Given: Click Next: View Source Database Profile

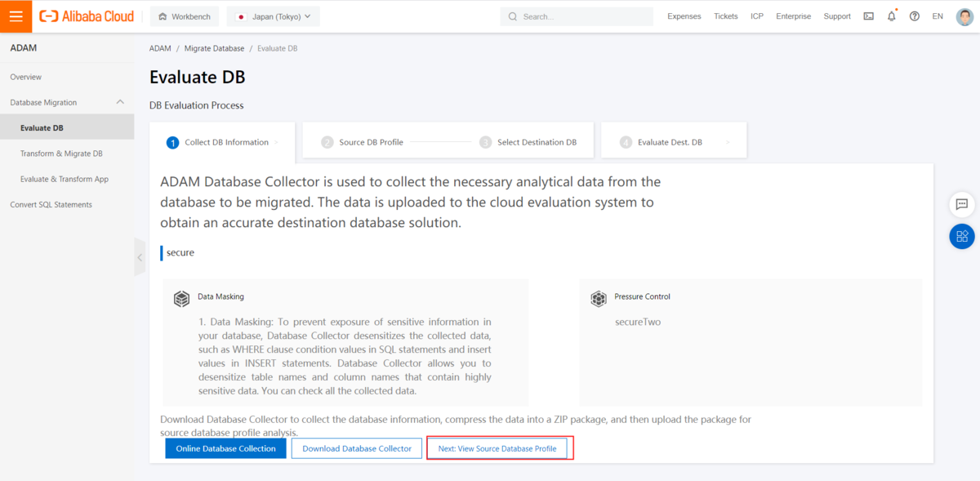Looking at the screenshot, I should click(497, 448).
